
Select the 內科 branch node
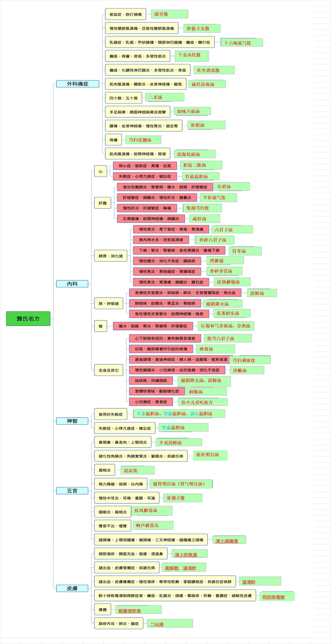click(x=72, y=284)
